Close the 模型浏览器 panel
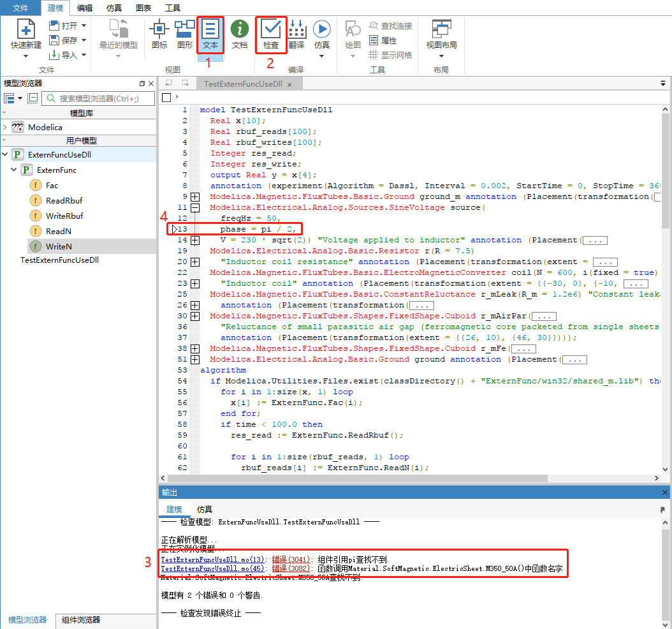The width and height of the screenshot is (672, 629). (x=151, y=84)
